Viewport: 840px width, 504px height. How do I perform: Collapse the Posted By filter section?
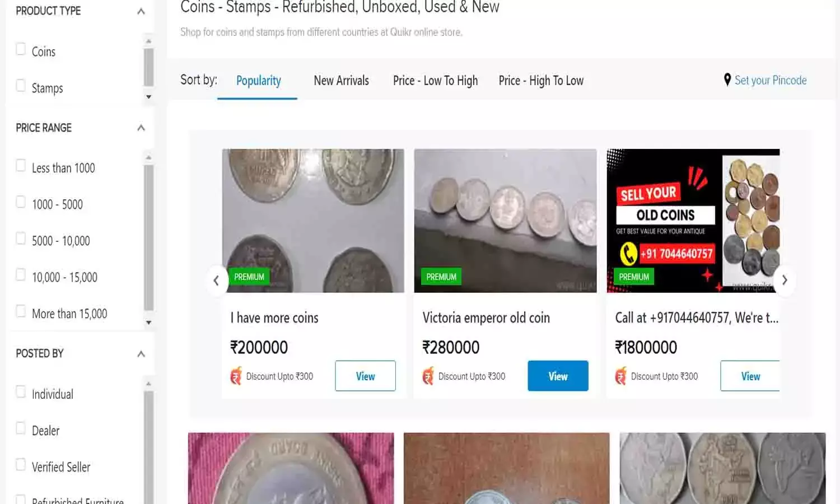pyautogui.click(x=141, y=354)
